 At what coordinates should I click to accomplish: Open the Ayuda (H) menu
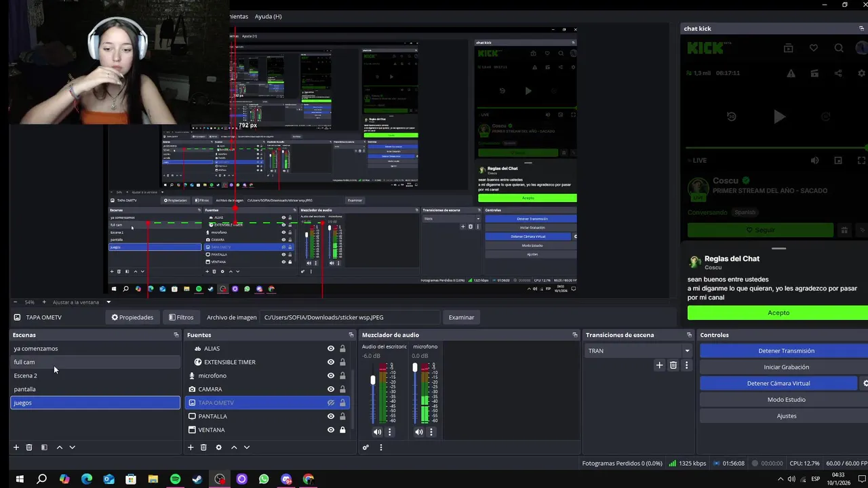pos(268,16)
